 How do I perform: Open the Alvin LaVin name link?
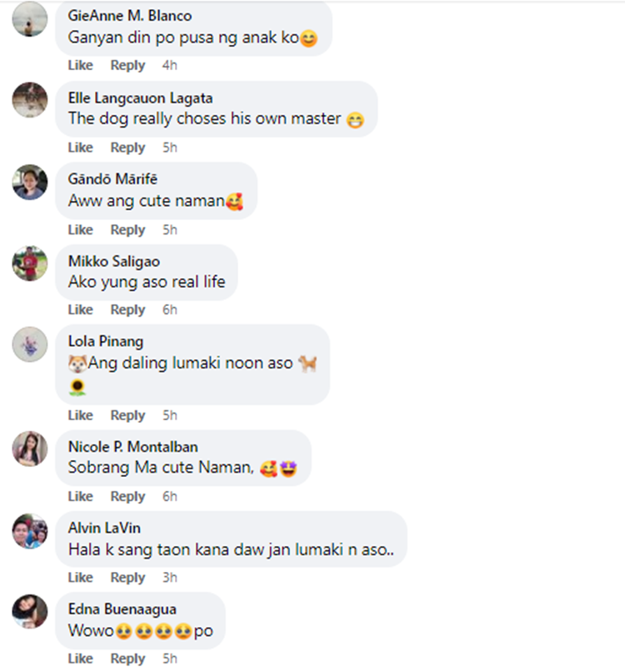(x=104, y=528)
